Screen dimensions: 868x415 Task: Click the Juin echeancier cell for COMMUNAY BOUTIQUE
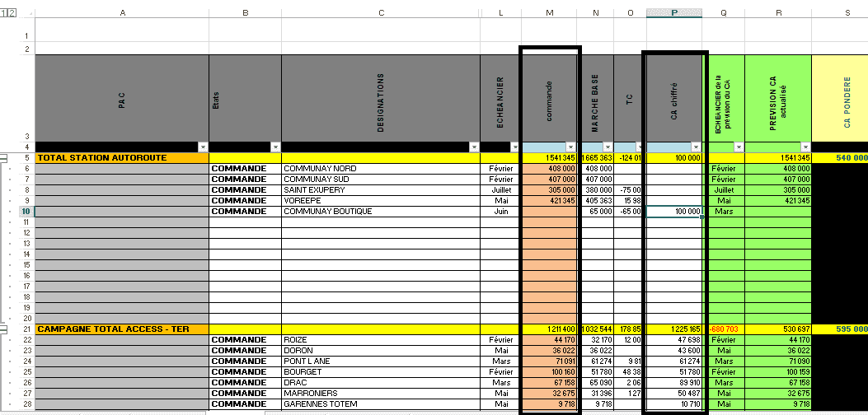(x=500, y=212)
